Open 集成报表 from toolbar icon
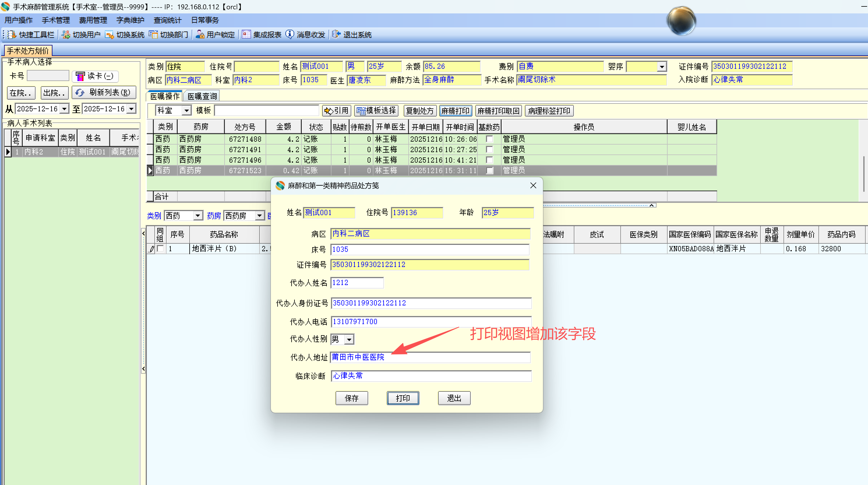 tap(246, 35)
